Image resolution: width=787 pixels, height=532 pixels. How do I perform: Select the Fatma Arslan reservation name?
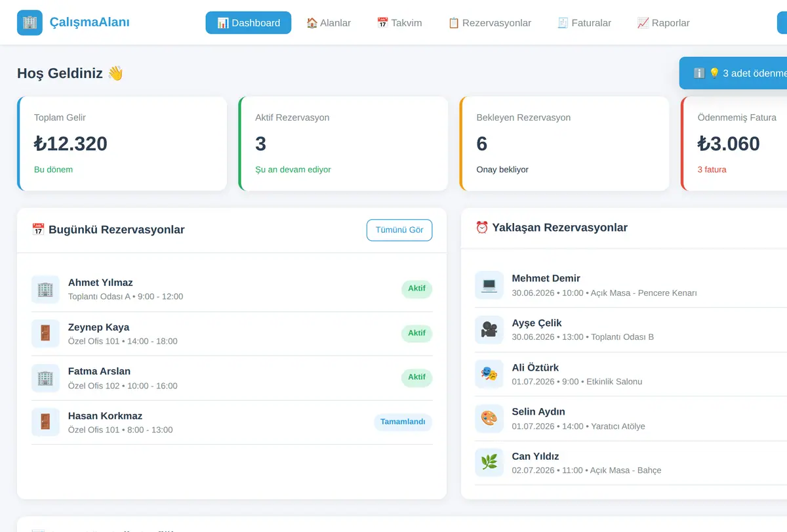[x=100, y=371]
